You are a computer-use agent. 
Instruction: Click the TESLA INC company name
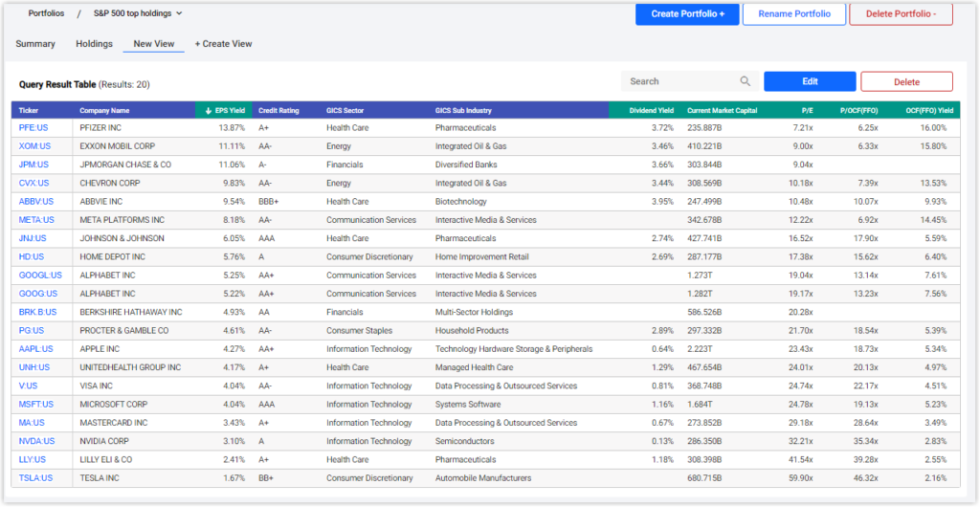(x=100, y=477)
